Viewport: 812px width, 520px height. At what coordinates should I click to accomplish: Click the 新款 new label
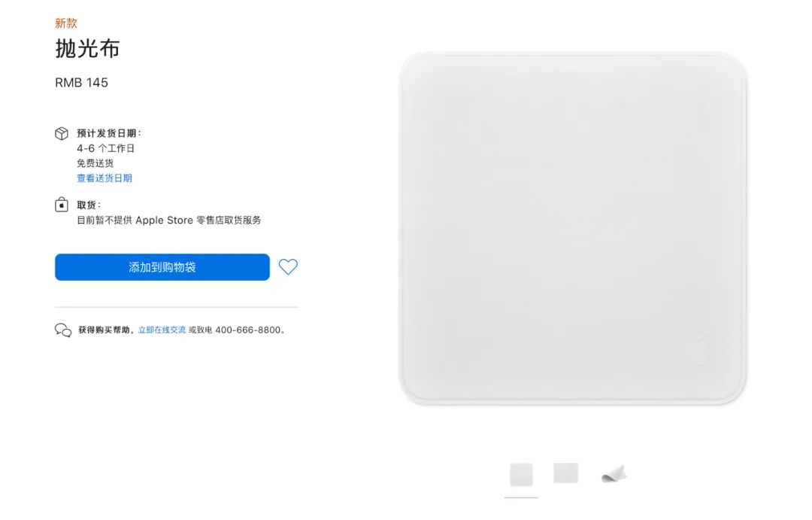[x=65, y=23]
